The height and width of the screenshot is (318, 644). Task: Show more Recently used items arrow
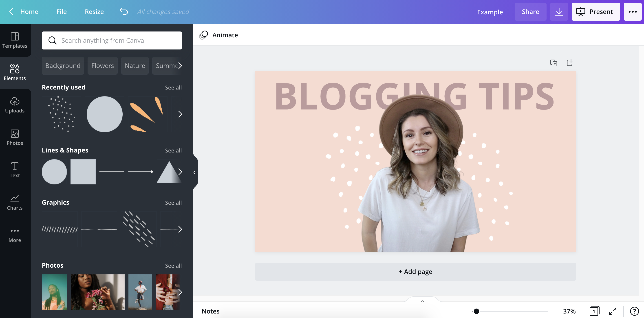click(180, 114)
